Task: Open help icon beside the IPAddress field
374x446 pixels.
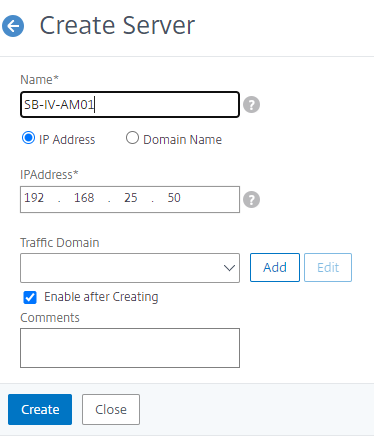Action: pos(251,199)
